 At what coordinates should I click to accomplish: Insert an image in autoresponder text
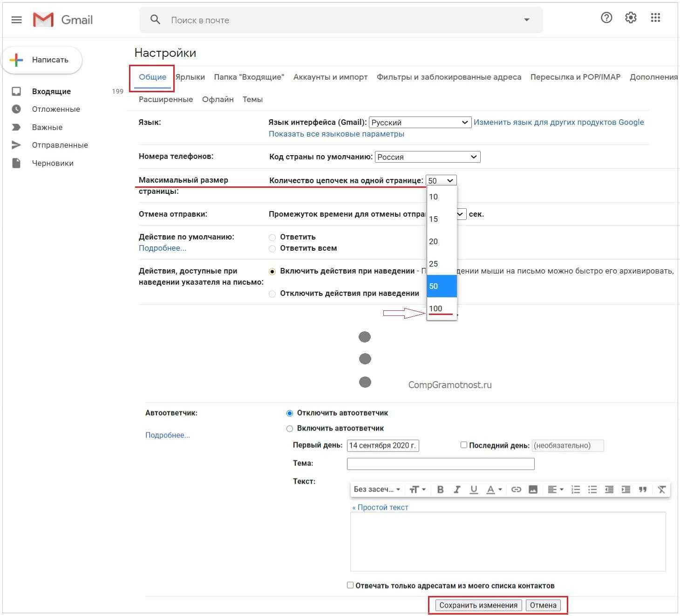tap(533, 489)
